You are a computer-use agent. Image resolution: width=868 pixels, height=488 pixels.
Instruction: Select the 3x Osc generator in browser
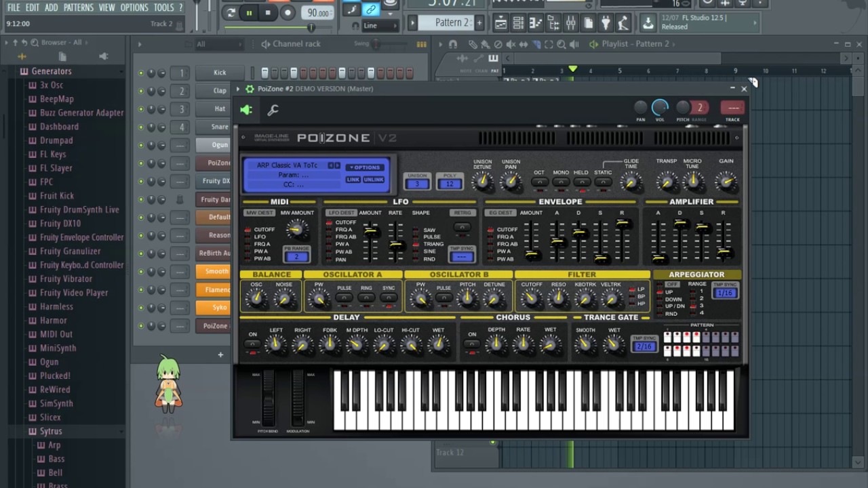pyautogui.click(x=52, y=85)
